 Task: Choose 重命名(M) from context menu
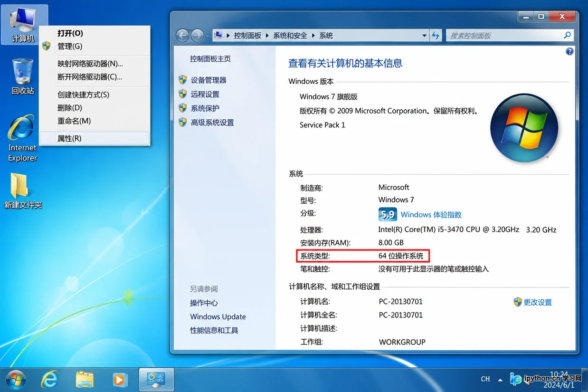tap(74, 121)
